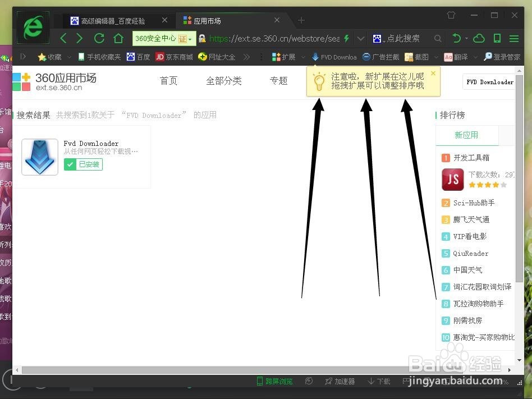Open the 京东商城 bookmark
Viewport: 532px width, 399px height.
point(174,57)
